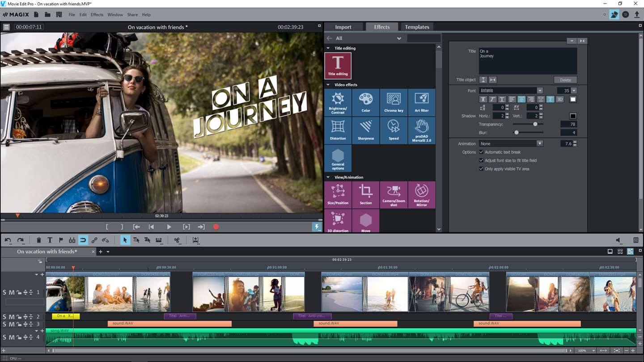Open the File menu

[72, 15]
